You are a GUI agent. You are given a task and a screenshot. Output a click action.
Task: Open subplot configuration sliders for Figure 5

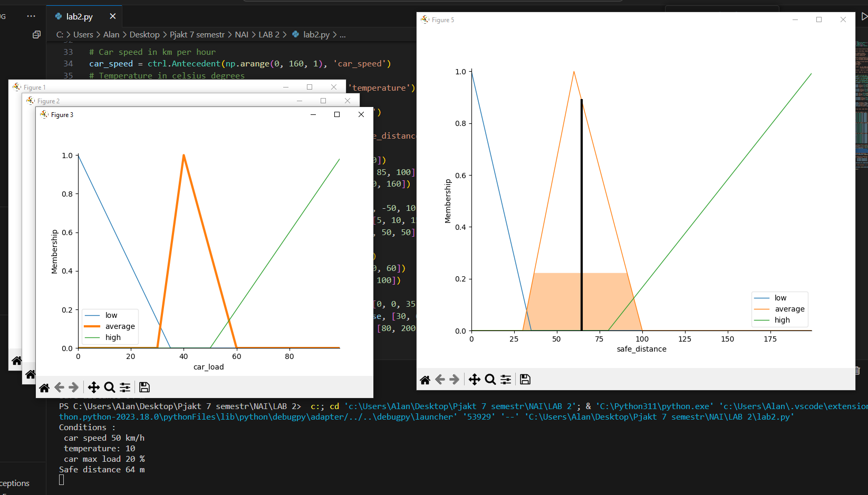(x=505, y=379)
